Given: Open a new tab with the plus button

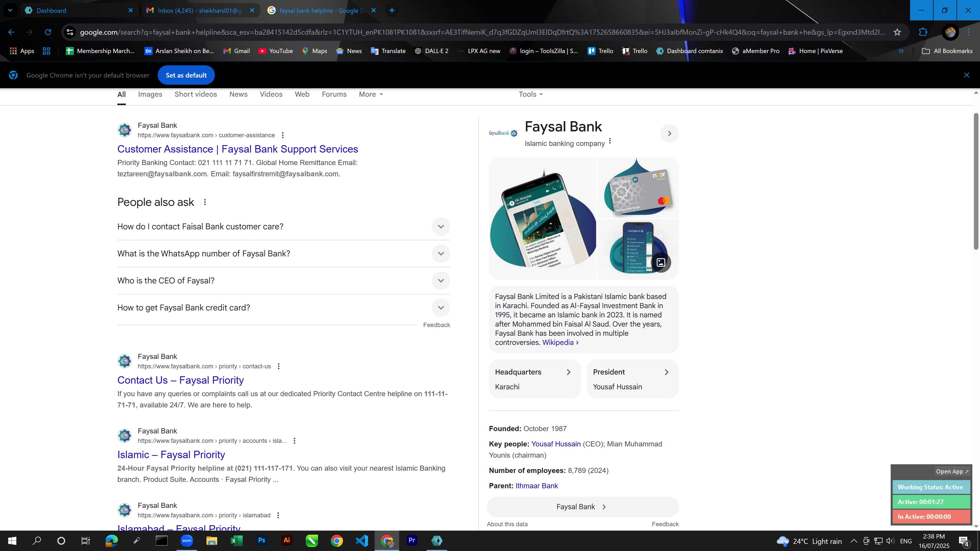Looking at the screenshot, I should pyautogui.click(x=392, y=10).
